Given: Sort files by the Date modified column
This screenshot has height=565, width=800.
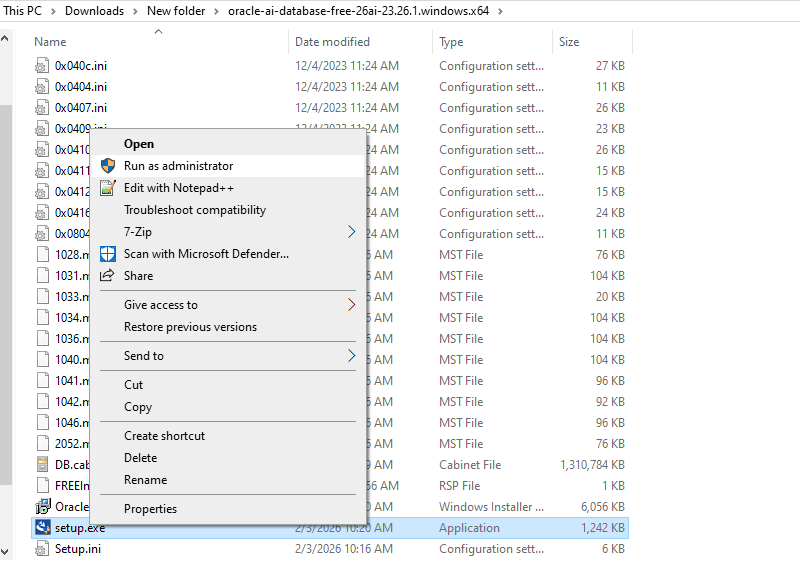Looking at the screenshot, I should (x=332, y=42).
